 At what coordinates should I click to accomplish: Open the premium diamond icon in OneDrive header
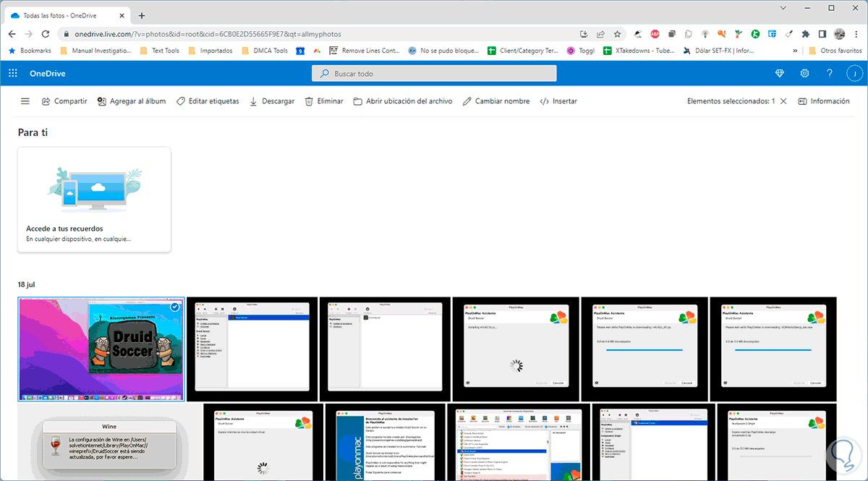(779, 74)
